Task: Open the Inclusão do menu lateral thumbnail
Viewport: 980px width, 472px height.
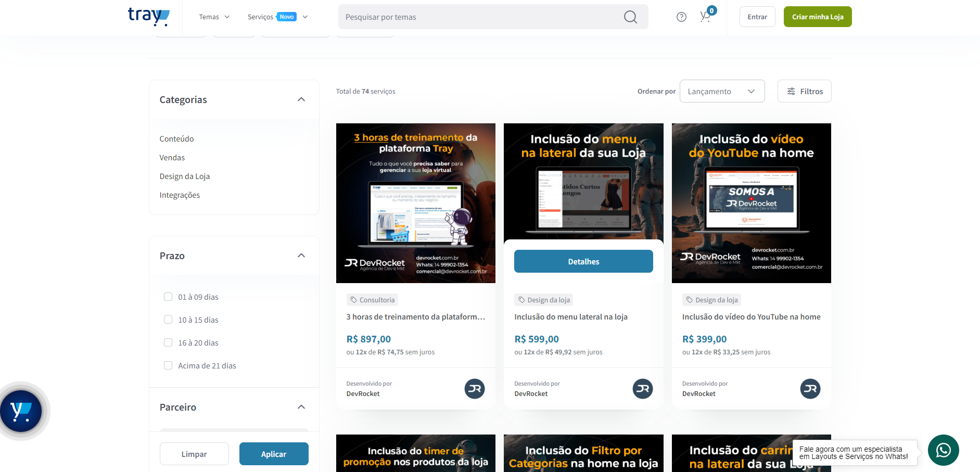Action: pyautogui.click(x=583, y=182)
